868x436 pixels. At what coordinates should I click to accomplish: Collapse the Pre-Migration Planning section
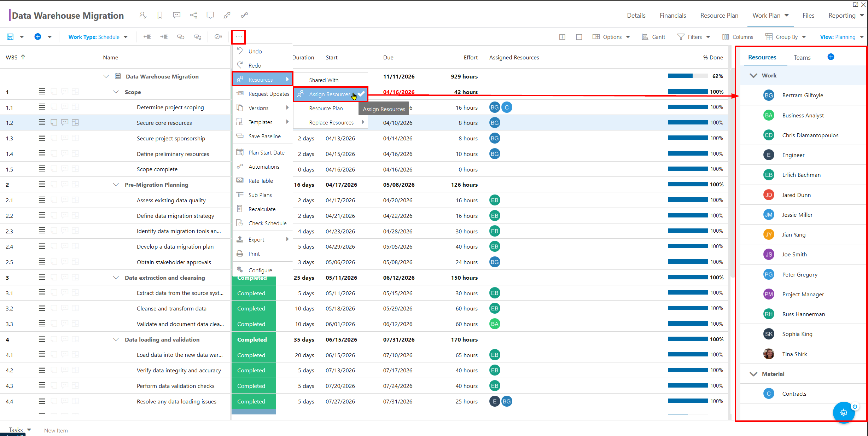[116, 185]
